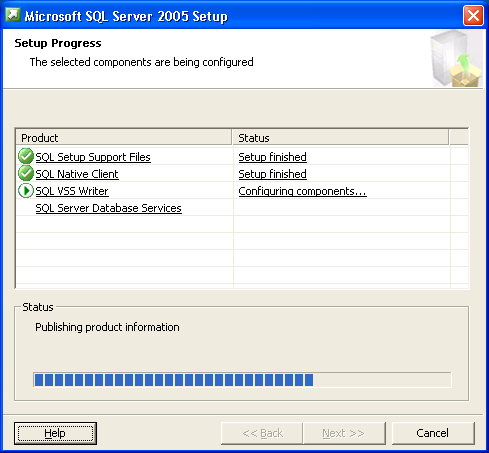
Task: Cancel the SQL Server setup
Action: (433, 433)
